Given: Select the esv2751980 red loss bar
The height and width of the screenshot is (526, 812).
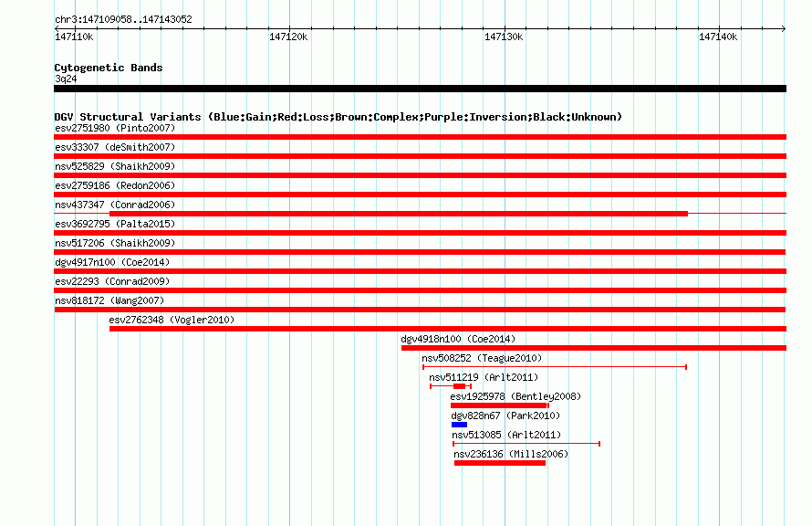Looking at the screenshot, I should point(420,137).
